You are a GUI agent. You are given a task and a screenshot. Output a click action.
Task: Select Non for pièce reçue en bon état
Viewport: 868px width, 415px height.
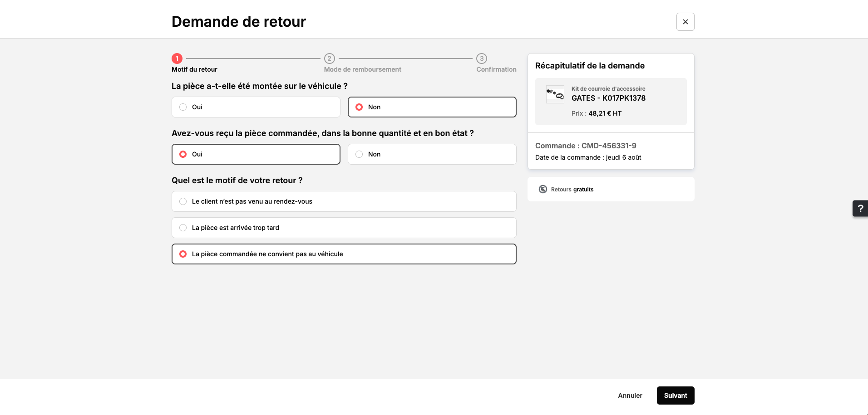click(x=432, y=154)
